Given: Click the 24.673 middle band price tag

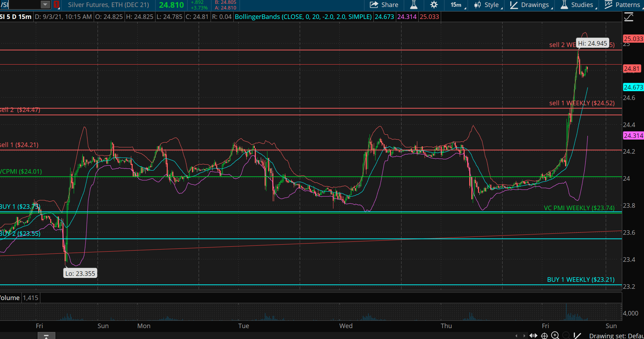Looking at the screenshot, I should point(633,87).
